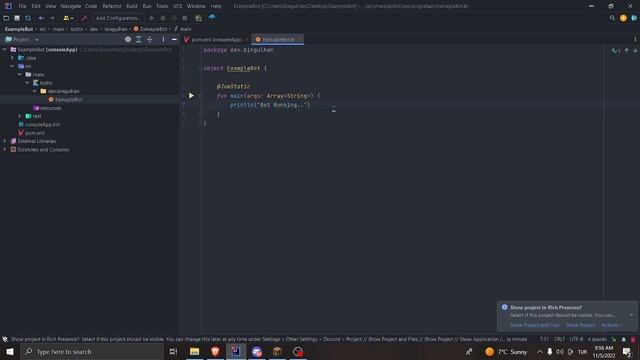Viewport: 640px width, 360px height.
Task: Open the VCS menu
Action: pyautogui.click(x=178, y=6)
